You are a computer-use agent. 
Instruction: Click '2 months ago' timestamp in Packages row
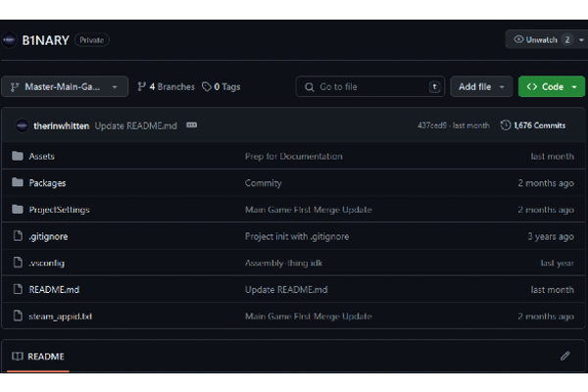tap(546, 183)
